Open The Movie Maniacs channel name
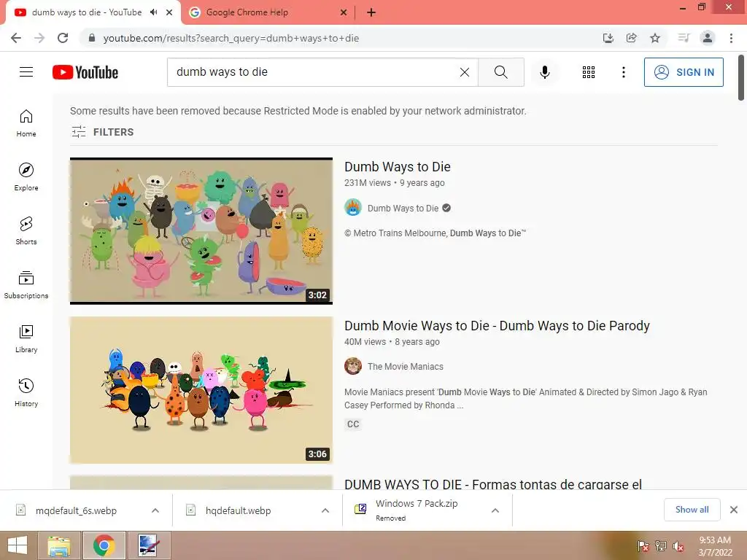The width and height of the screenshot is (747, 560). pyautogui.click(x=406, y=367)
